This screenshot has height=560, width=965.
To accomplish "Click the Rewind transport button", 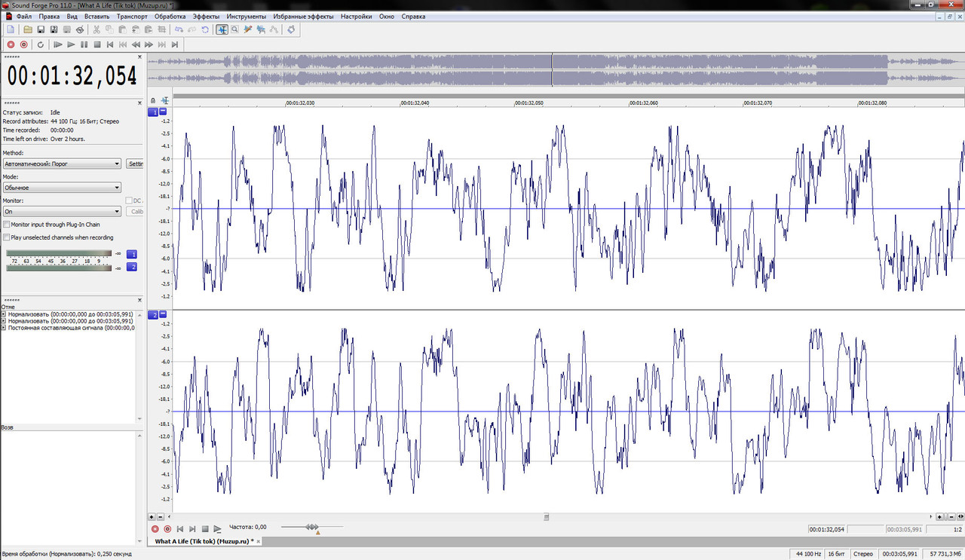I will pyautogui.click(x=136, y=44).
